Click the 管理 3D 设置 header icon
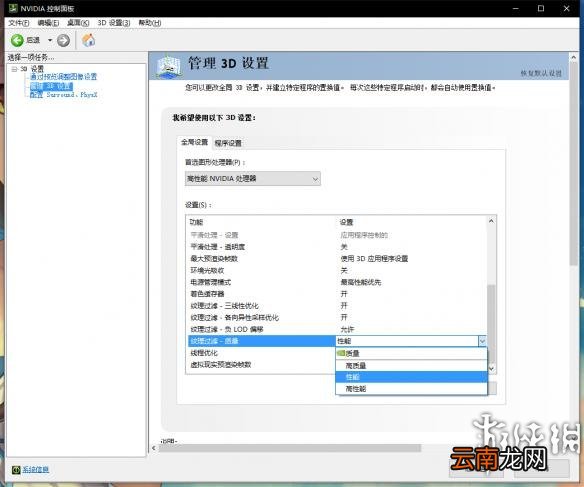Viewport: 584px width, 487px height. click(169, 66)
